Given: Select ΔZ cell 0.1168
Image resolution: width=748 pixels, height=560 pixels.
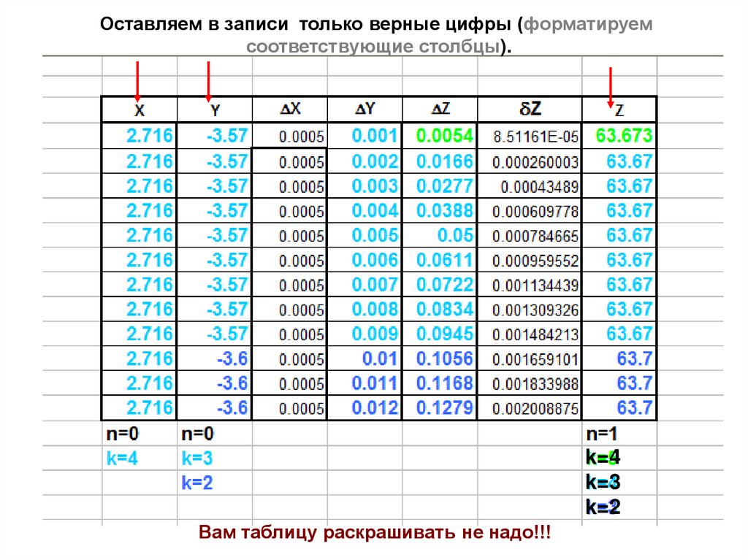Looking at the screenshot, I should 440,383.
